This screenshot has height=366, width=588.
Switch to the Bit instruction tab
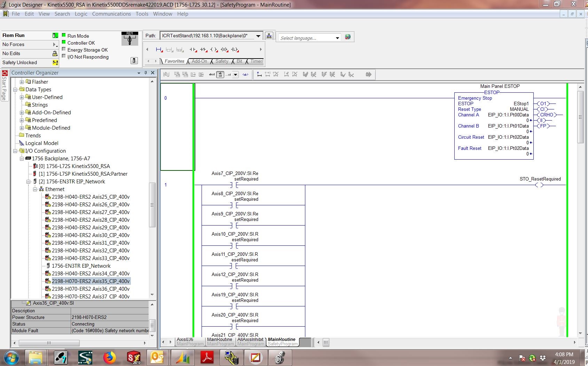pos(240,61)
